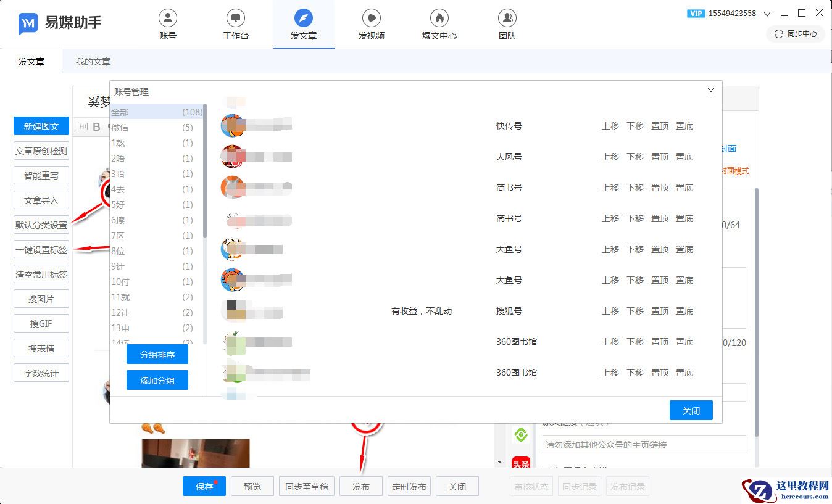Viewport: 832px width, 504px height.
Task: Open the 发视频 video publishing section
Action: 372,25
